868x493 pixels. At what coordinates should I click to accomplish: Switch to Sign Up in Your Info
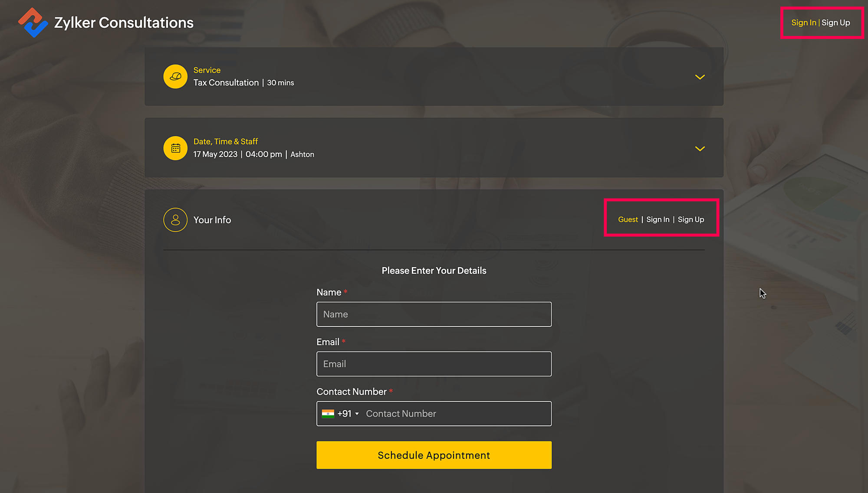point(690,219)
